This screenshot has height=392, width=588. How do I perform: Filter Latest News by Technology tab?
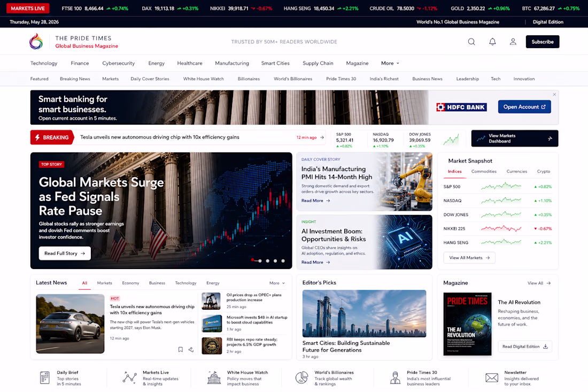pos(185,283)
